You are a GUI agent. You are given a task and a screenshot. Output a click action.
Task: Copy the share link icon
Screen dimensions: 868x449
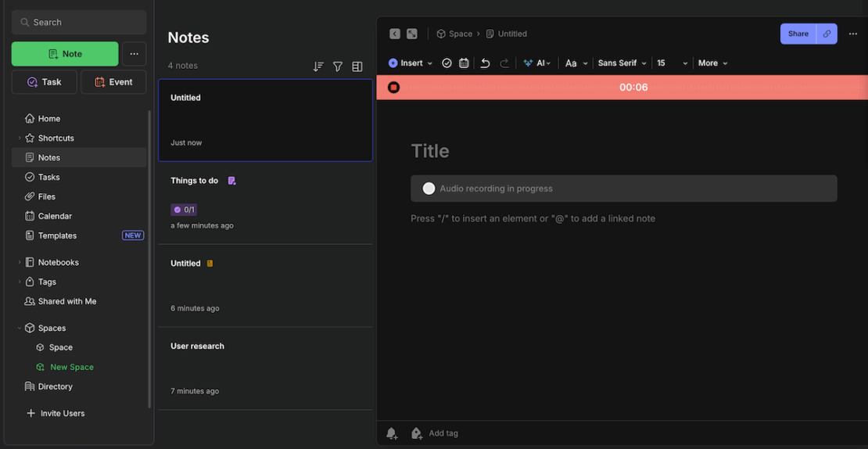tap(827, 34)
